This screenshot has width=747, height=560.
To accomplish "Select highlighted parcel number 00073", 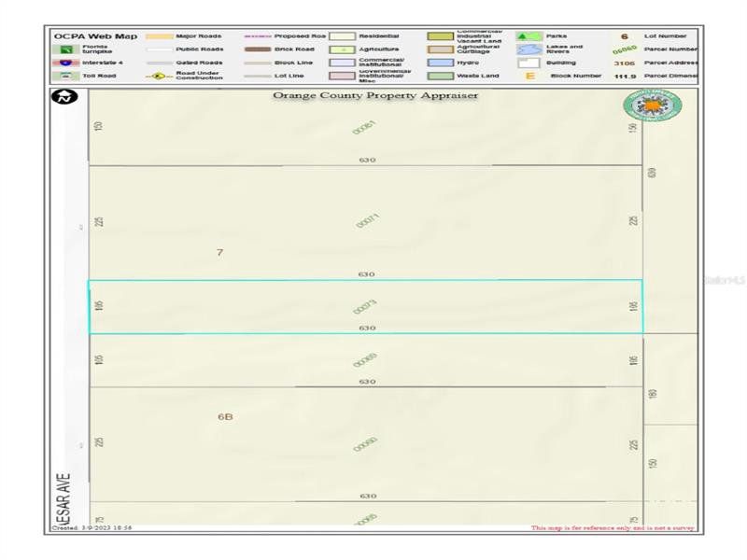I will [x=365, y=307].
